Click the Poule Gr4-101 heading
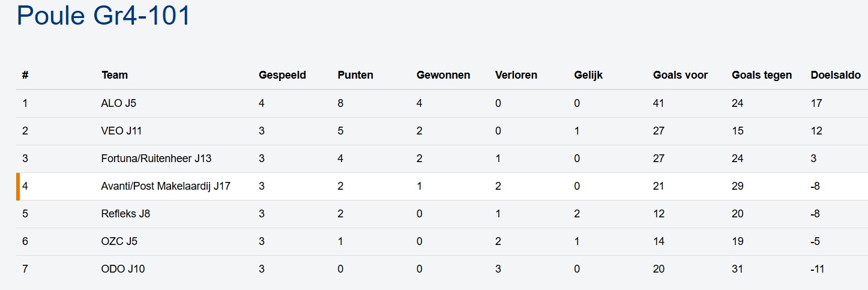The width and height of the screenshot is (868, 290). click(x=103, y=16)
